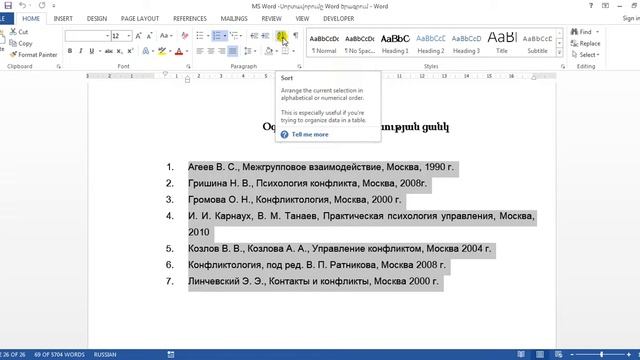Toggle Strikethrough formatting

(x=109, y=51)
